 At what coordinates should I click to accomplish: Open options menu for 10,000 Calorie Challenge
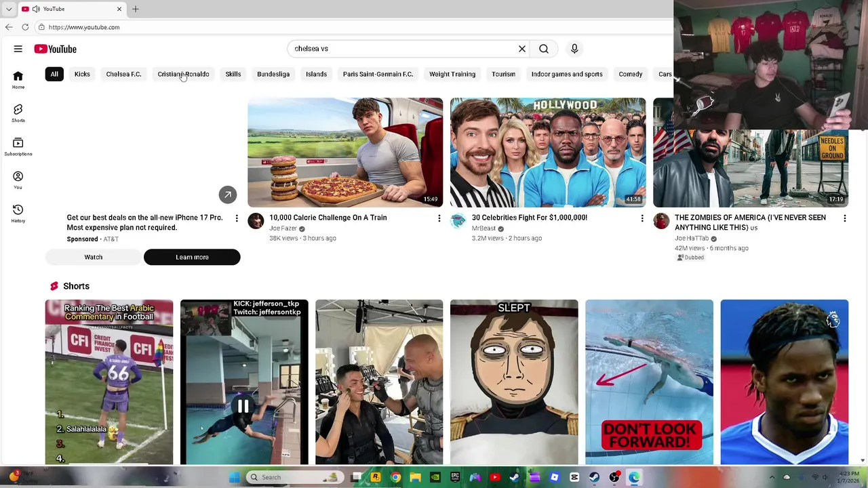tap(439, 218)
